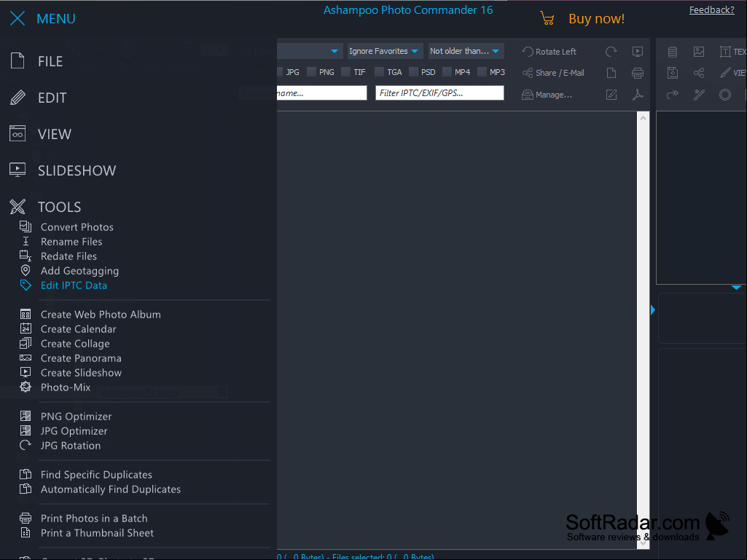Select Print a Thumbnail Sheet

(97, 533)
